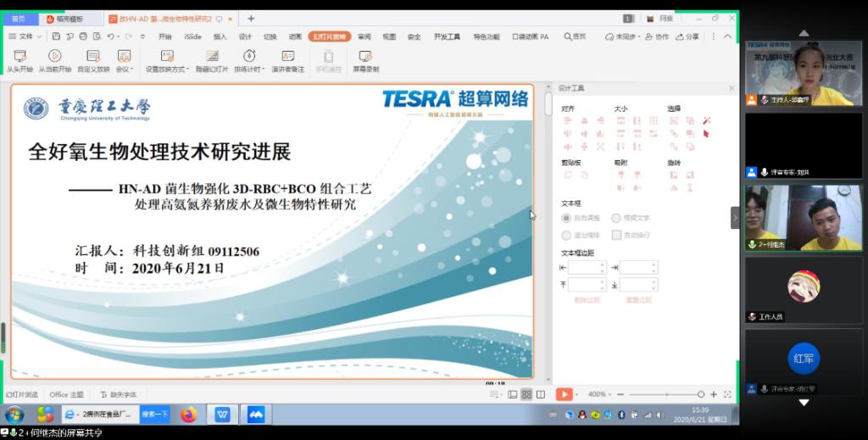Switch to the 开始 ribbon tab
This screenshot has width=868, height=440.
165,36
